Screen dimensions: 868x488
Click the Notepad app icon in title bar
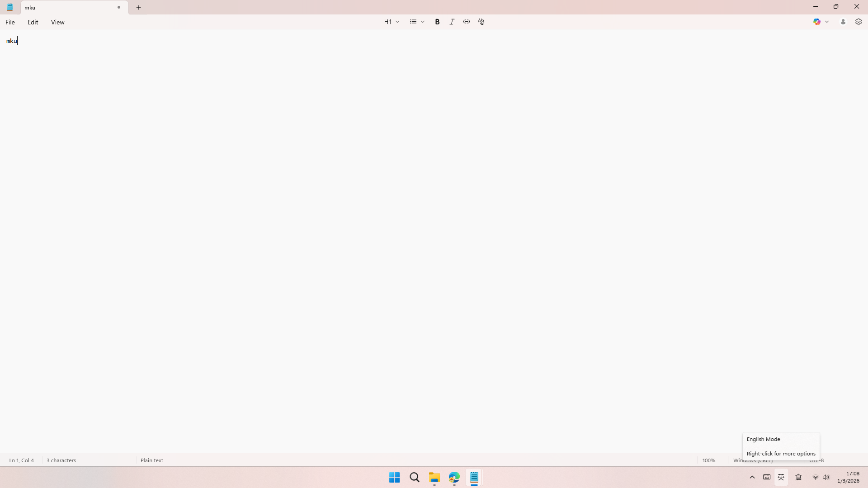[x=9, y=7]
